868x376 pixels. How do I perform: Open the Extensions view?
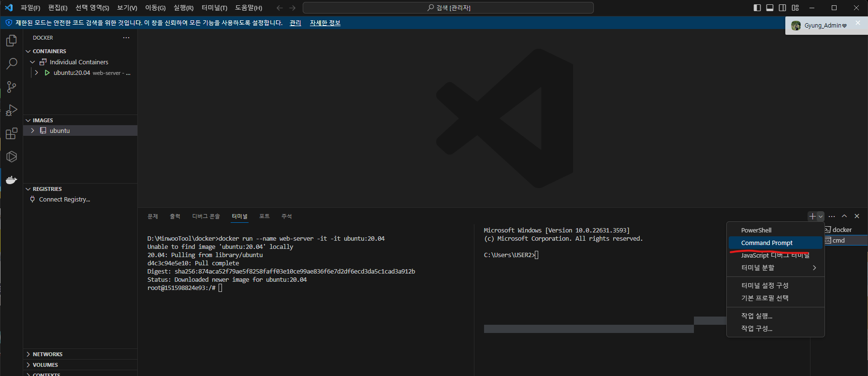12,133
